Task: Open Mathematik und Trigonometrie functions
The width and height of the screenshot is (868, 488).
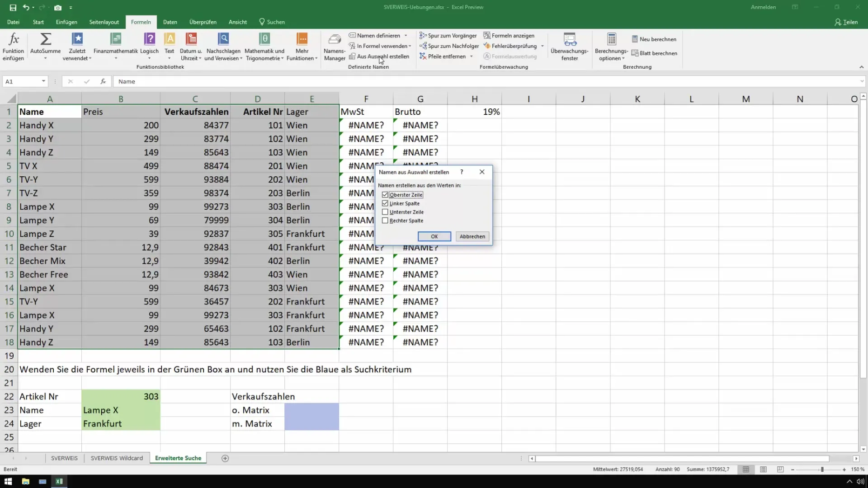Action: pyautogui.click(x=264, y=39)
